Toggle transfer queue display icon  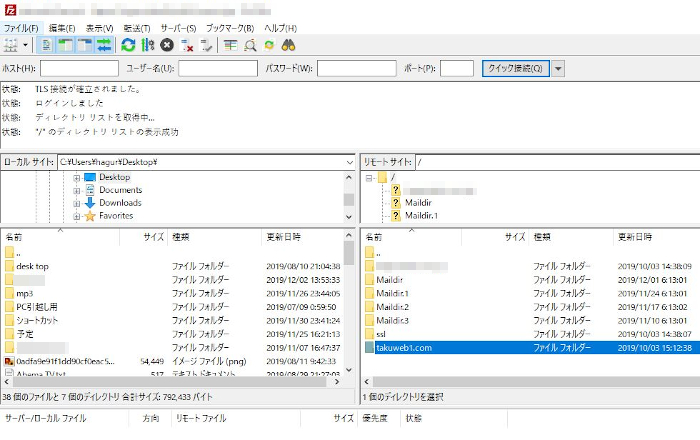pyautogui.click(x=104, y=45)
